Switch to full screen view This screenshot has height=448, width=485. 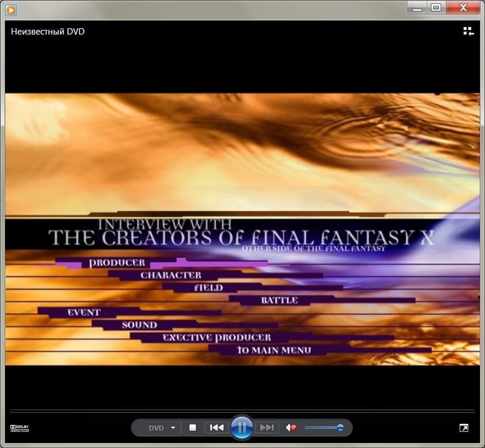(x=464, y=428)
